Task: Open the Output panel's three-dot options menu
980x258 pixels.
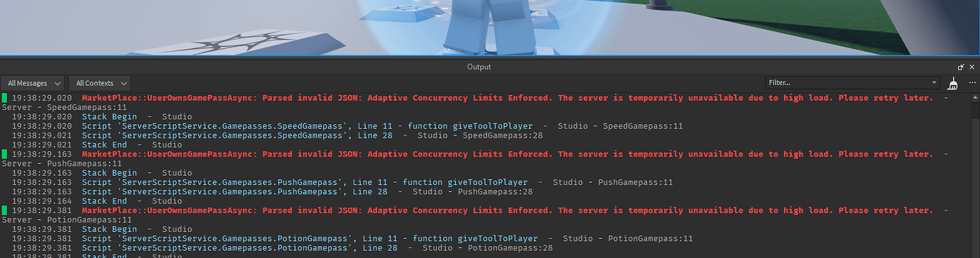Action: pos(971,83)
